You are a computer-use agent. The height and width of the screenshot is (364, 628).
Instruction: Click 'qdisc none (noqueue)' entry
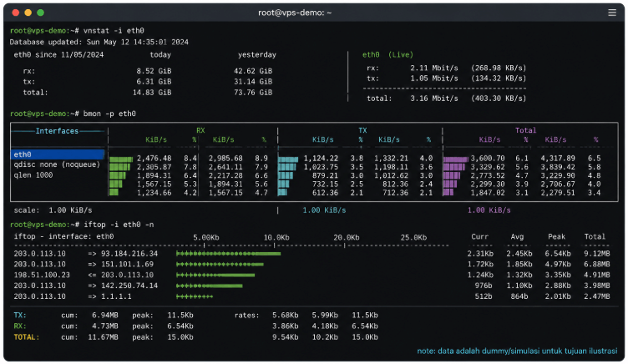pyautogui.click(x=57, y=164)
